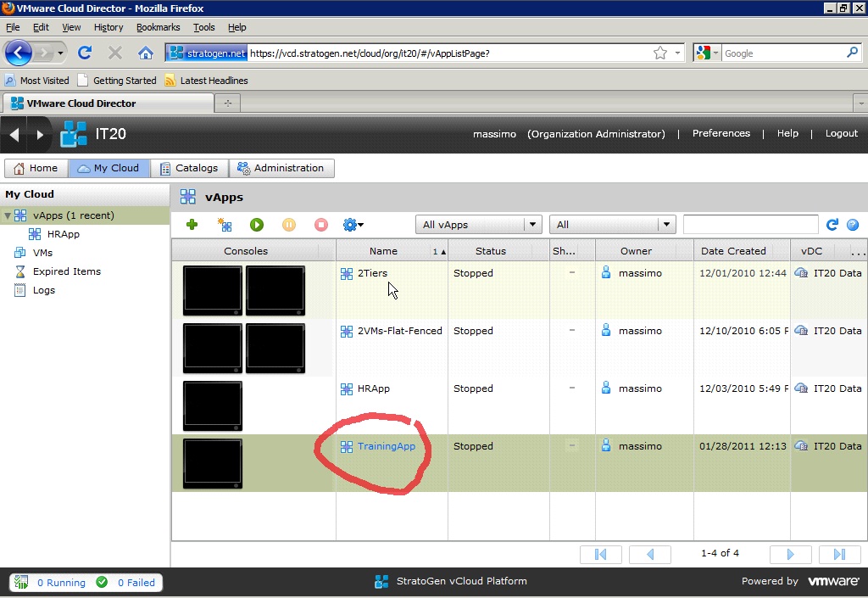Click the blue help icon beside refresh

[853, 224]
